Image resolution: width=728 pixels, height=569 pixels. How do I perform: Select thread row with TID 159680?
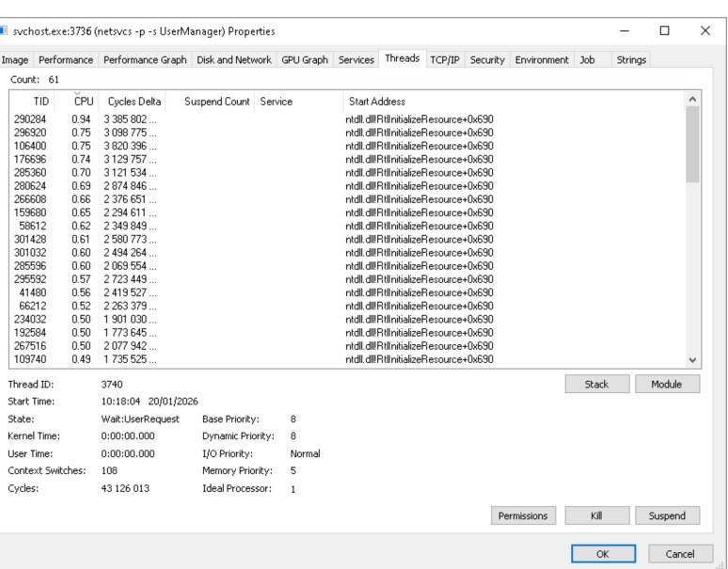pos(346,213)
